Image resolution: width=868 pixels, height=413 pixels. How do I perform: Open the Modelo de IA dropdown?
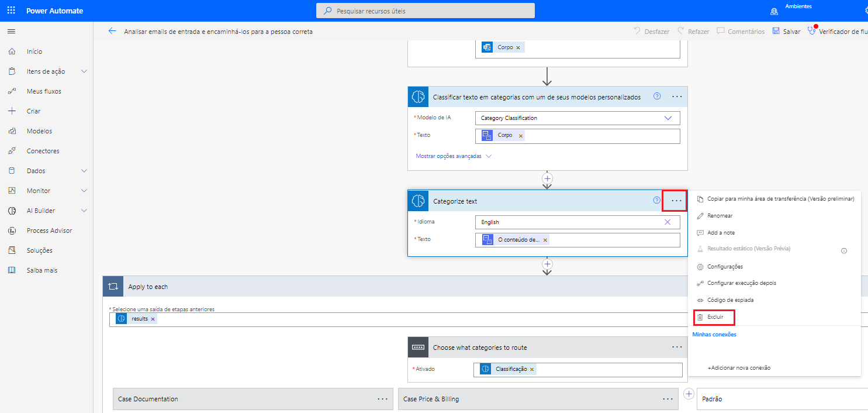[x=577, y=118]
